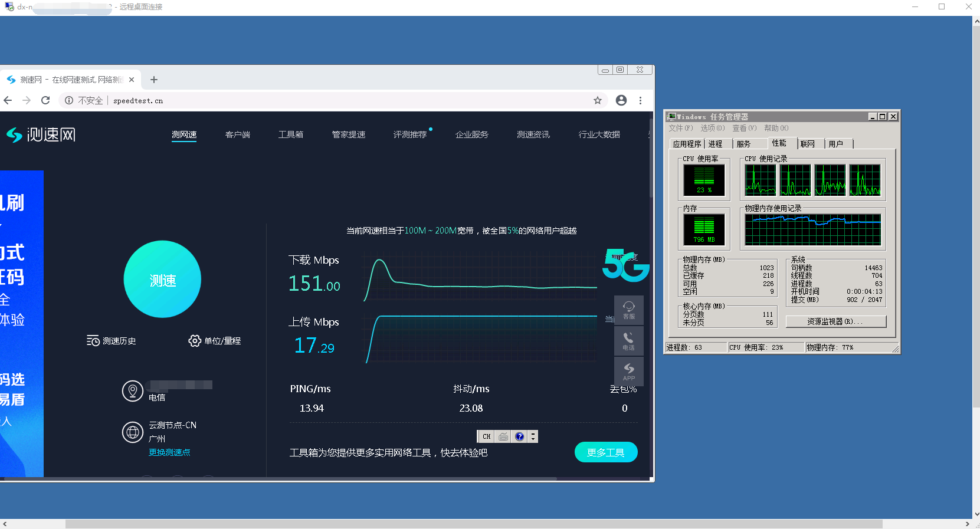Open the APP download widget
Viewport: 980px width, 529px height.
click(x=629, y=372)
